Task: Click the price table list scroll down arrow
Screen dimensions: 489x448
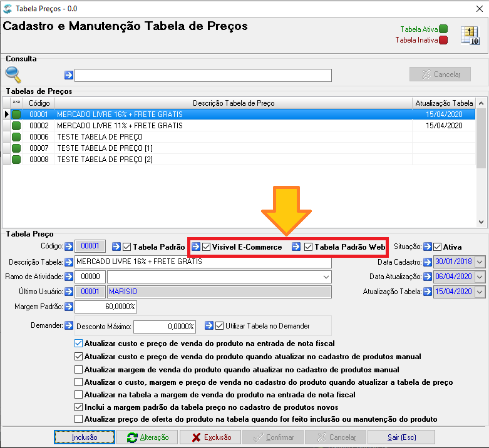Action: pyautogui.click(x=481, y=222)
